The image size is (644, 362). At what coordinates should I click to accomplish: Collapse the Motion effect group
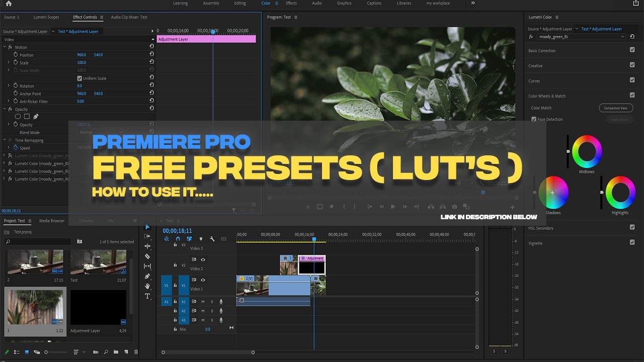[5, 47]
